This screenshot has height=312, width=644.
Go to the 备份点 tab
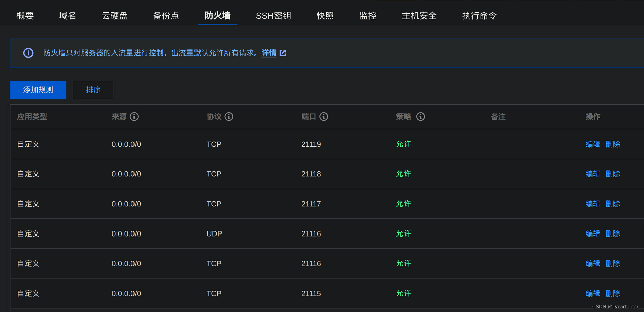click(x=166, y=16)
